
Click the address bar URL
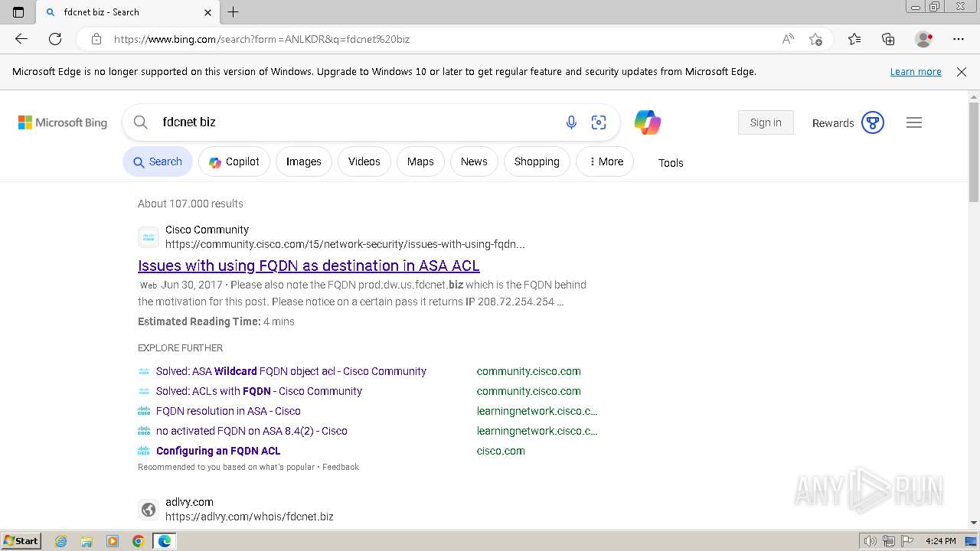click(262, 39)
